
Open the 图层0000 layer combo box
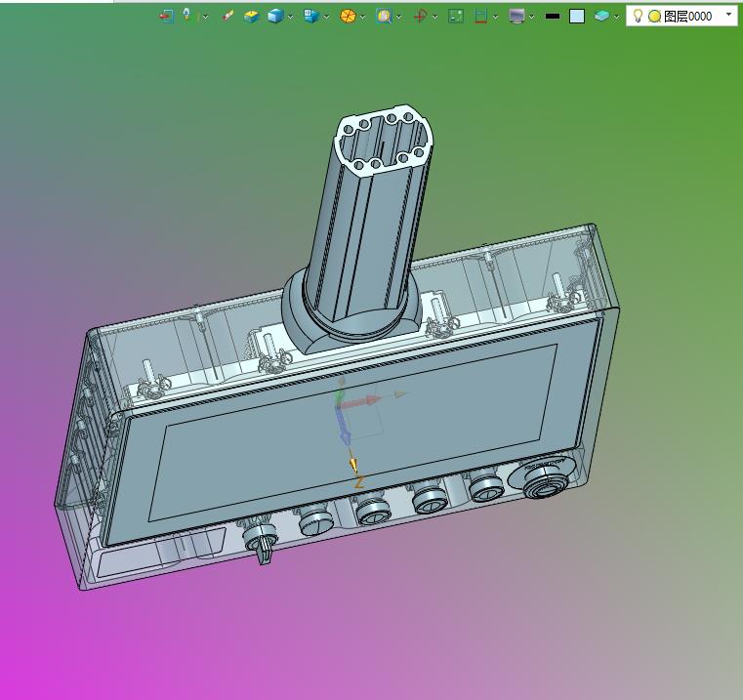(681, 17)
